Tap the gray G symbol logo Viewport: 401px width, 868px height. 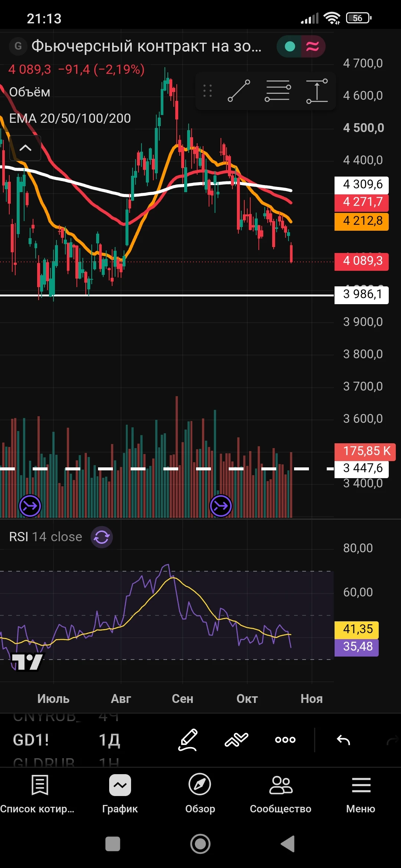(x=18, y=46)
